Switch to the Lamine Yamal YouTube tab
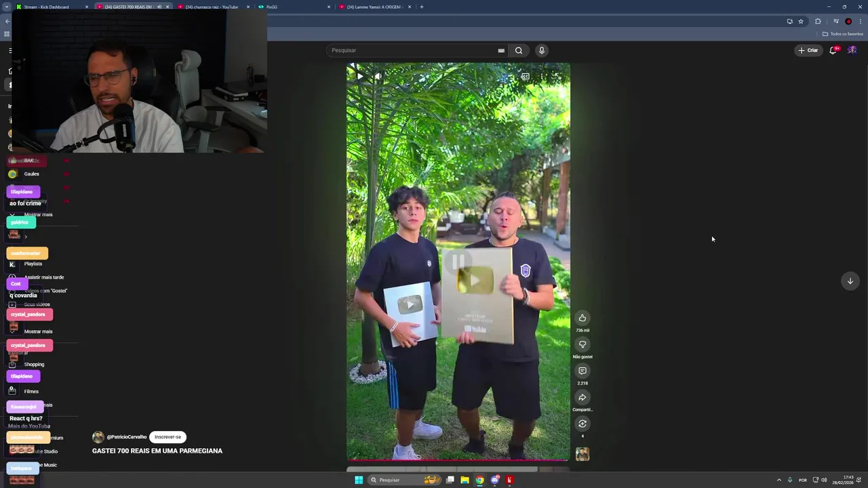Screen dimensions: 868x488 375,7
